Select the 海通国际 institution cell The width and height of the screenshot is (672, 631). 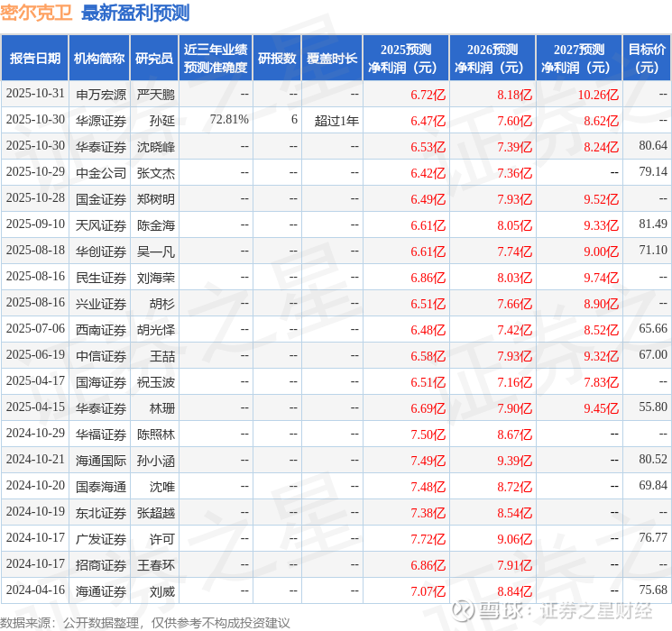(101, 461)
